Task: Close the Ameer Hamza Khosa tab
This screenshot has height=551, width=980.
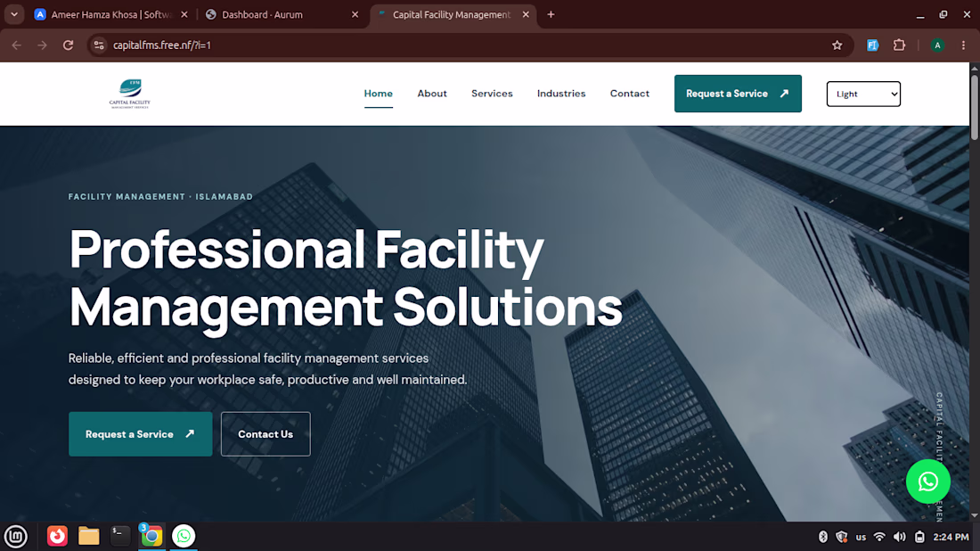Action: [184, 14]
